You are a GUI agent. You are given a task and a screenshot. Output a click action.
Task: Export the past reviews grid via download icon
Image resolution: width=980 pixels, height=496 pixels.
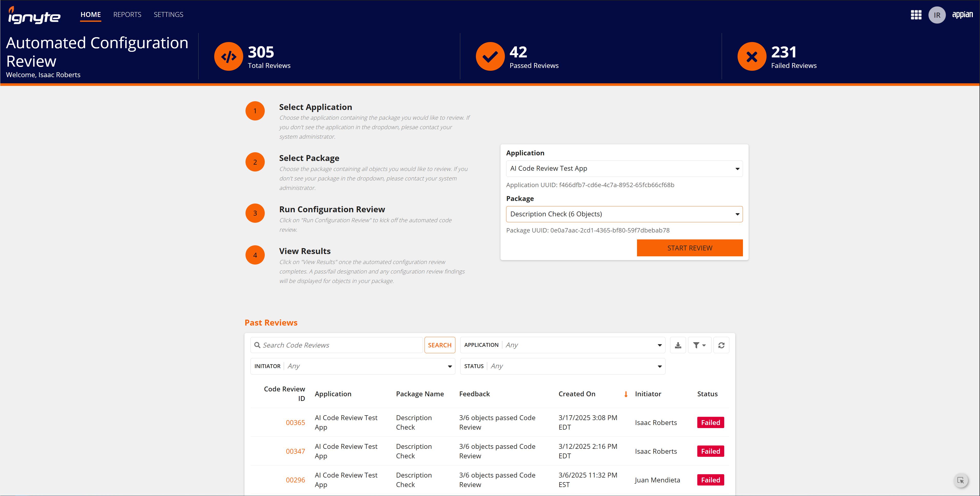click(x=678, y=345)
